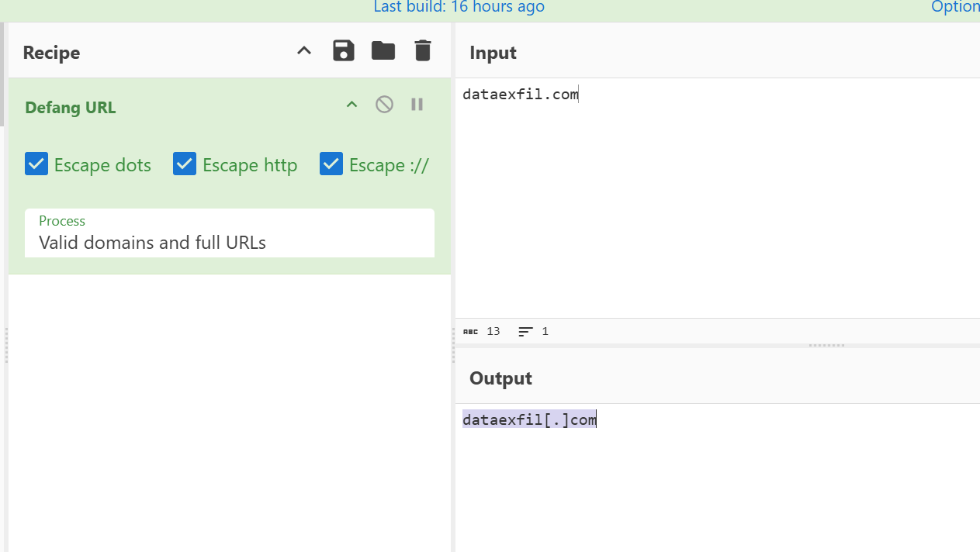This screenshot has height=552, width=980.
Task: Click the Options link at the top
Action: tap(955, 7)
